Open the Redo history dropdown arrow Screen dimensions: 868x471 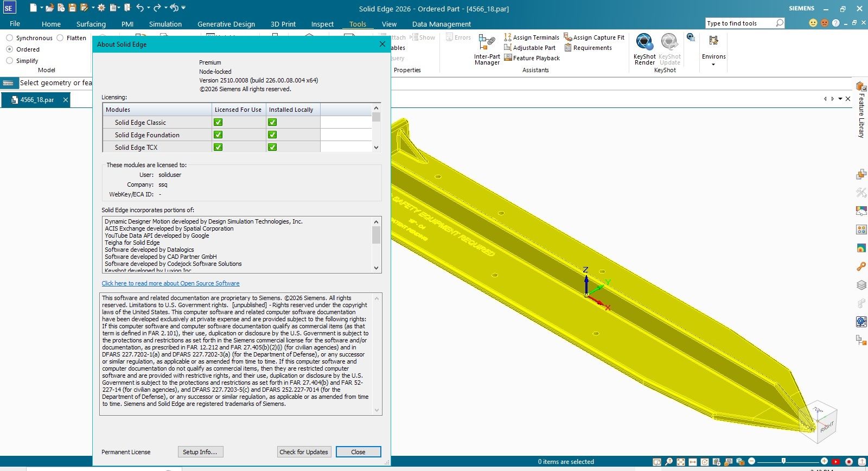165,8
